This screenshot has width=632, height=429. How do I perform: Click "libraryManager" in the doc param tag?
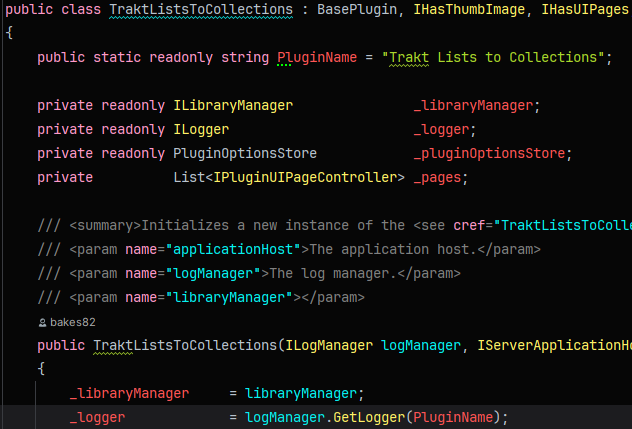[x=229, y=298]
